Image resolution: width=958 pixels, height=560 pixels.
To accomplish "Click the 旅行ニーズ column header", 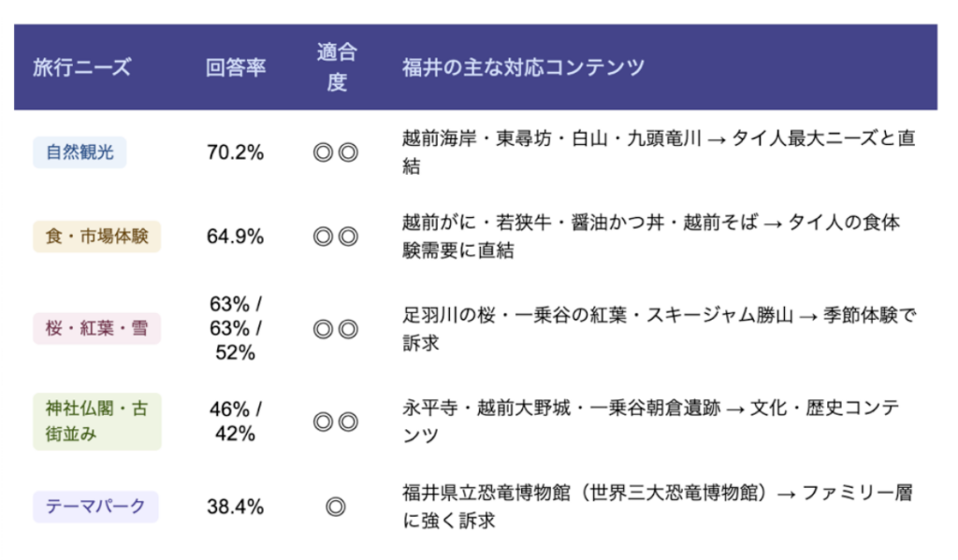I will [x=82, y=67].
